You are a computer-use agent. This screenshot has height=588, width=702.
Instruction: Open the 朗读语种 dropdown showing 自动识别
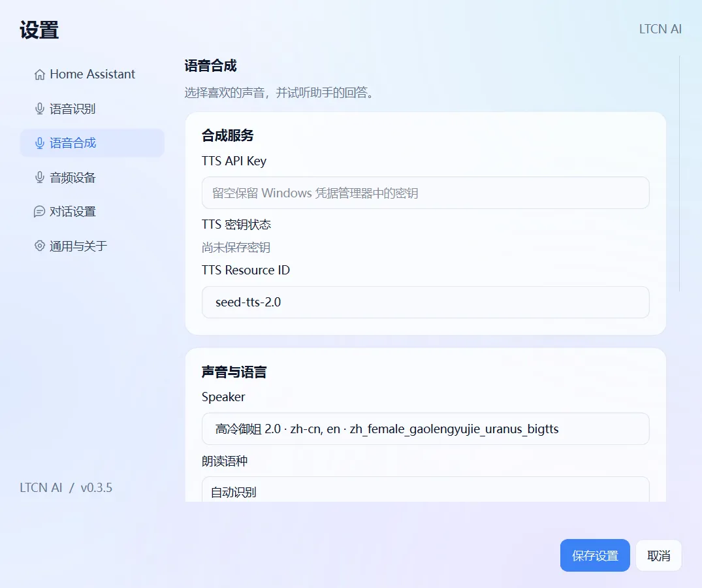coord(425,489)
